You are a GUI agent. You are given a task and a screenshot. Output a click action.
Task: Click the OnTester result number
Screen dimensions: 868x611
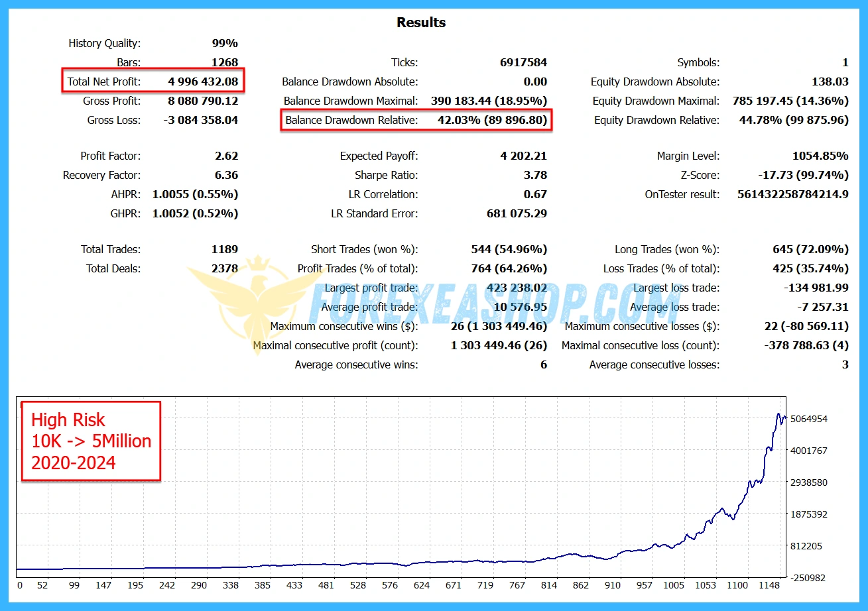coord(792,194)
